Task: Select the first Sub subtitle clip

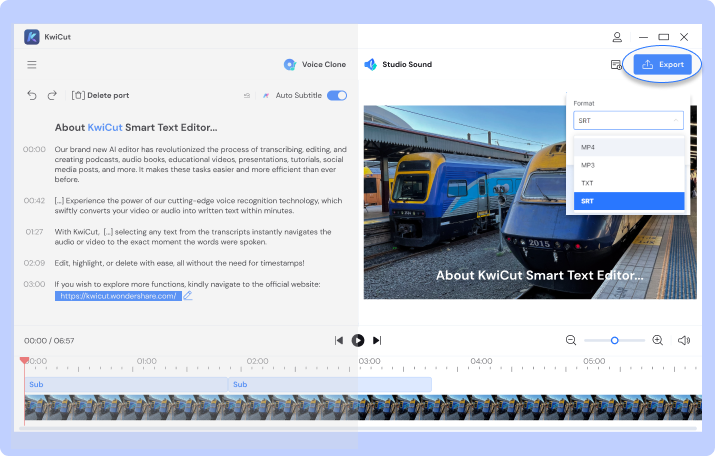Action: pos(126,384)
